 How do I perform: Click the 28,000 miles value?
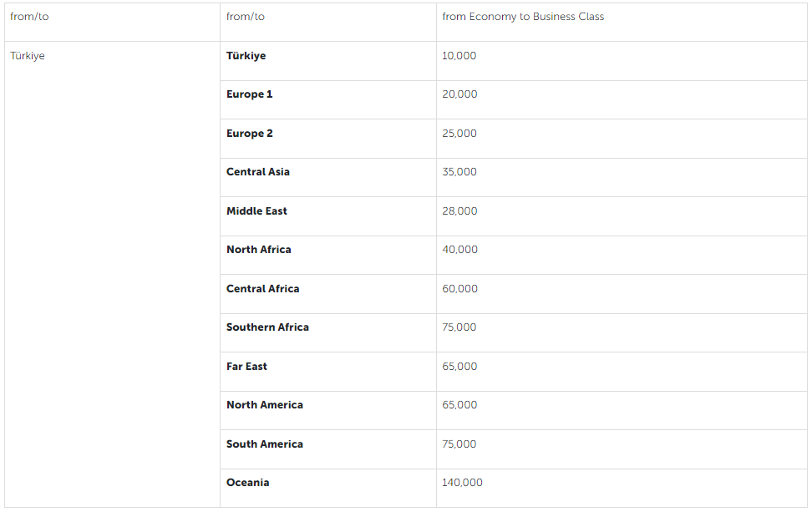459,211
